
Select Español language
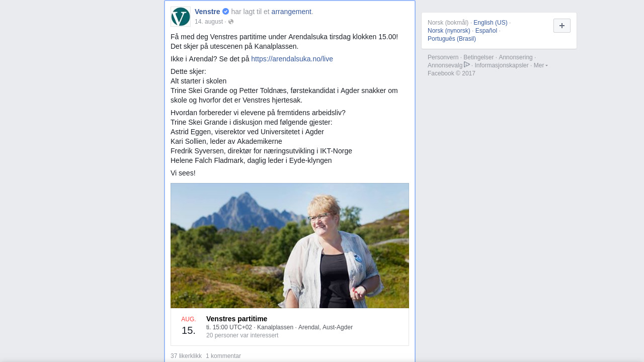(486, 31)
